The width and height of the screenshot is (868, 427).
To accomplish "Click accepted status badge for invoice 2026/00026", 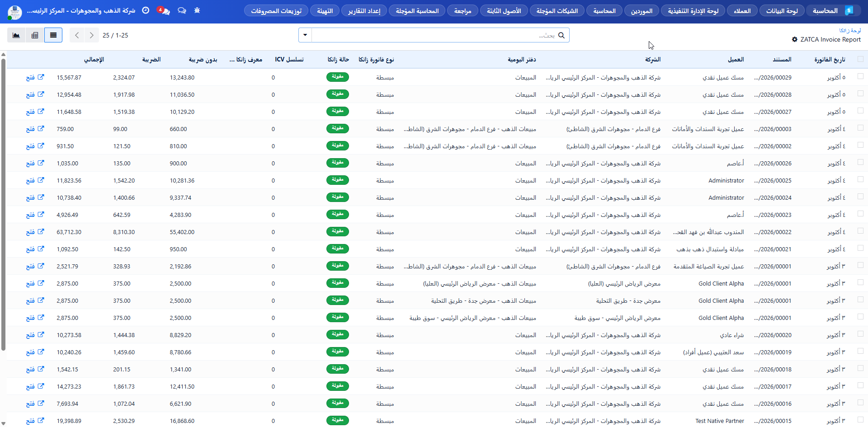I will (x=338, y=163).
